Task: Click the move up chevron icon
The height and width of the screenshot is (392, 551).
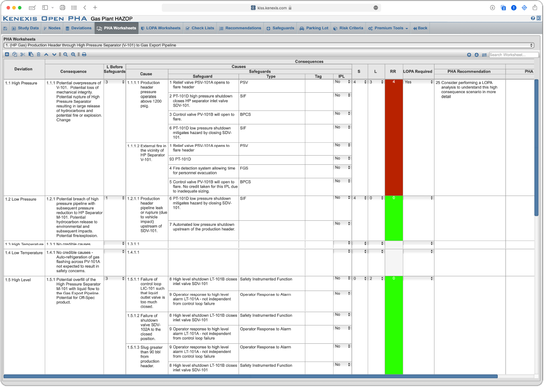Action: click(46, 55)
